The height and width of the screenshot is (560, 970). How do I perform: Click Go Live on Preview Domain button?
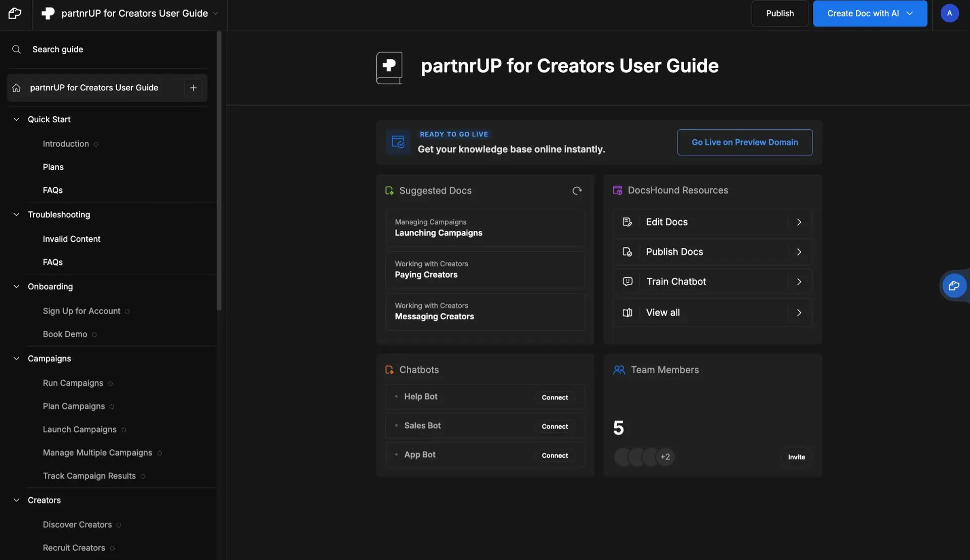(745, 142)
